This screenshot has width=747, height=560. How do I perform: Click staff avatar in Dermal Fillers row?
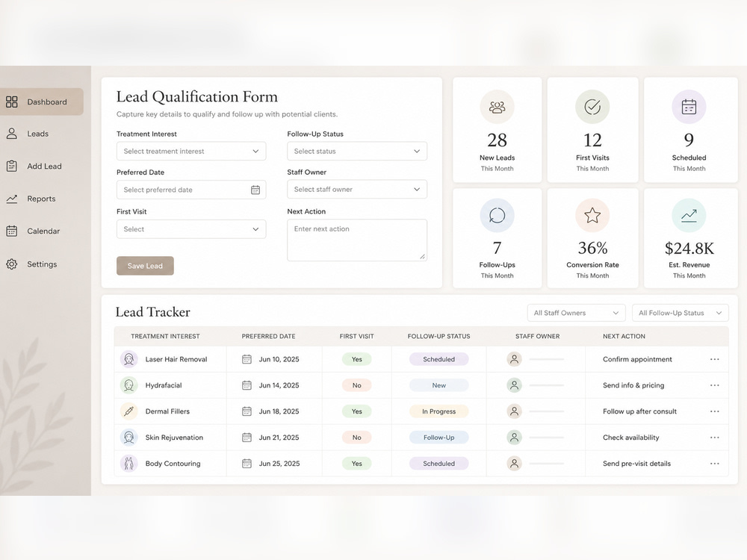click(514, 411)
